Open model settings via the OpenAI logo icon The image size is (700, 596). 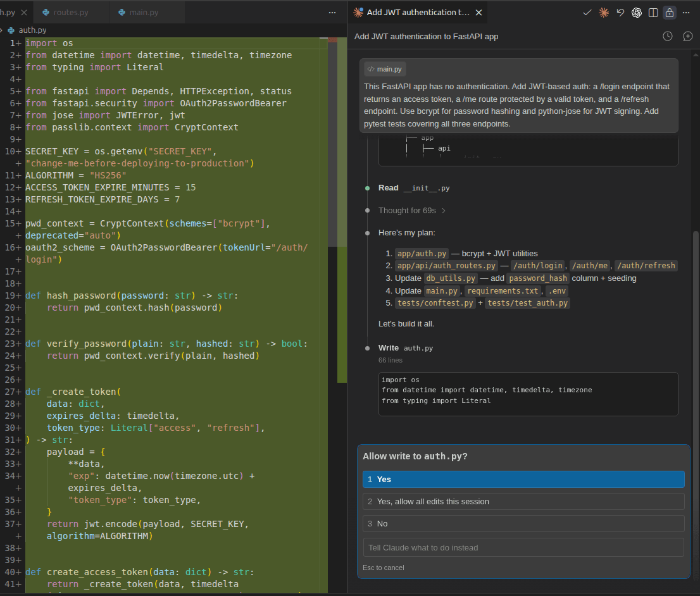pyautogui.click(x=636, y=12)
